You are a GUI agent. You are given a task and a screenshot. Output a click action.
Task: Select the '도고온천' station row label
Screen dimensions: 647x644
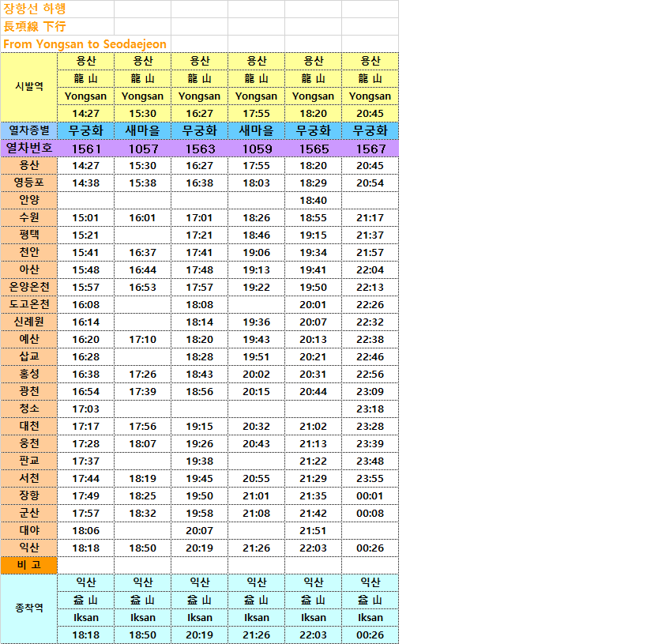29,304
